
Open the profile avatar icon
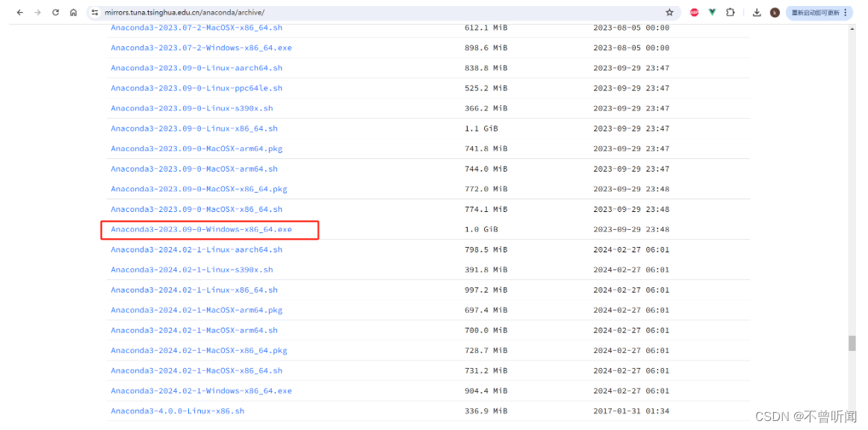[775, 12]
